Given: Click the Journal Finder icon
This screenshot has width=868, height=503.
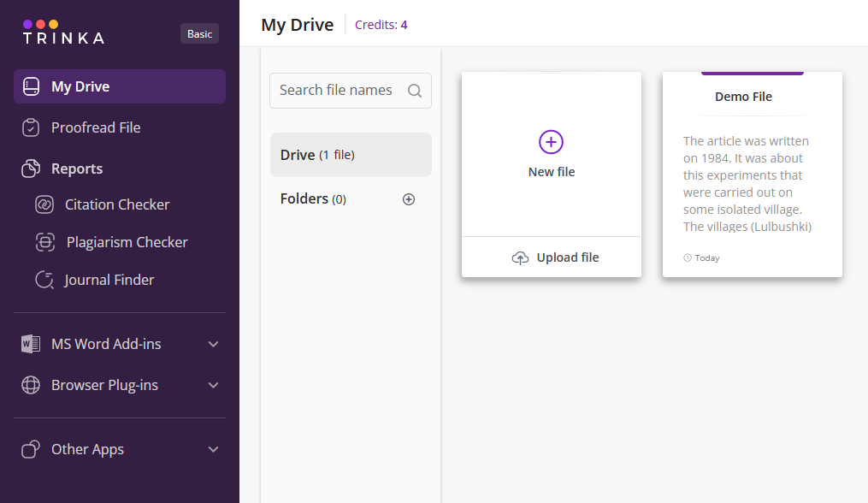Looking at the screenshot, I should coord(44,280).
